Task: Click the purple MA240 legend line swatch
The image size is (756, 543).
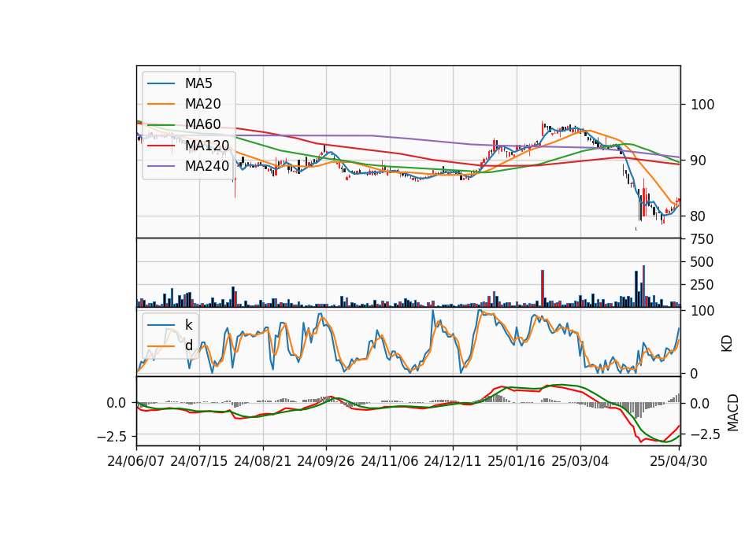Action: click(161, 166)
